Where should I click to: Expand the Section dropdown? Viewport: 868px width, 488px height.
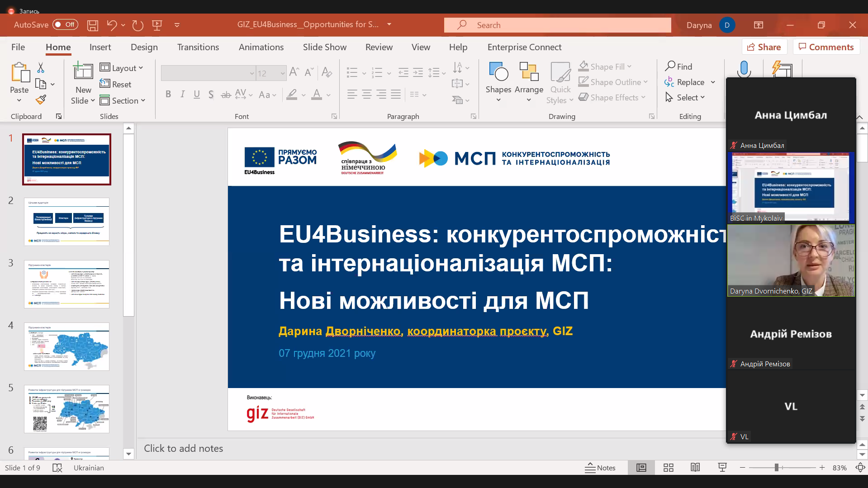pos(123,100)
